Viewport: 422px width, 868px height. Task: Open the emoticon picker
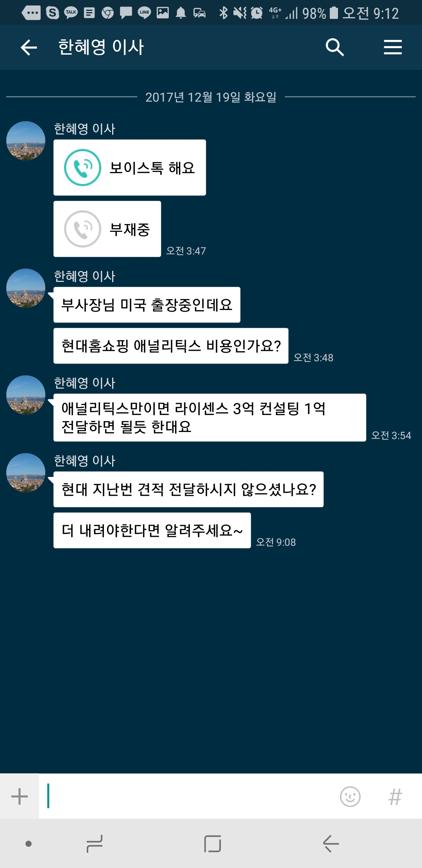350,796
